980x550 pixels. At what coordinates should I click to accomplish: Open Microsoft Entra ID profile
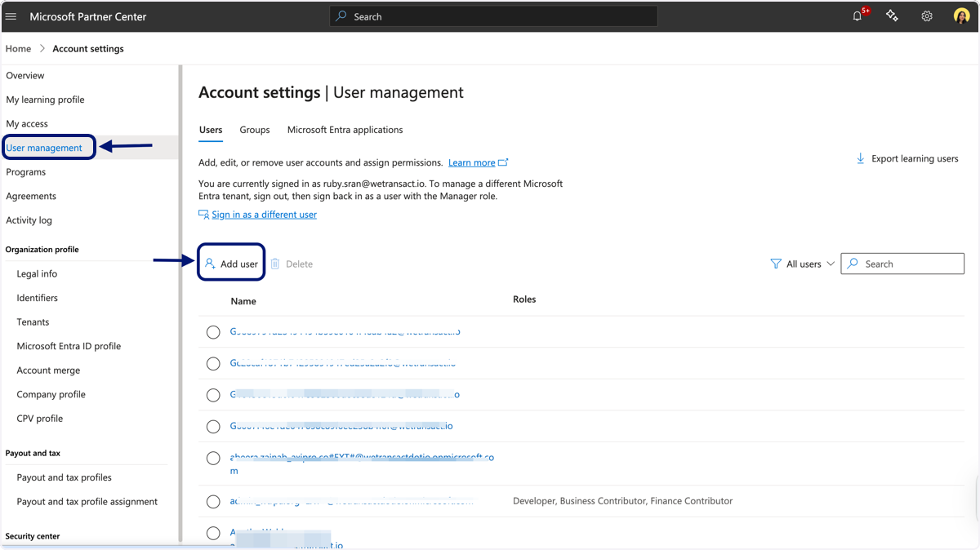click(x=69, y=346)
